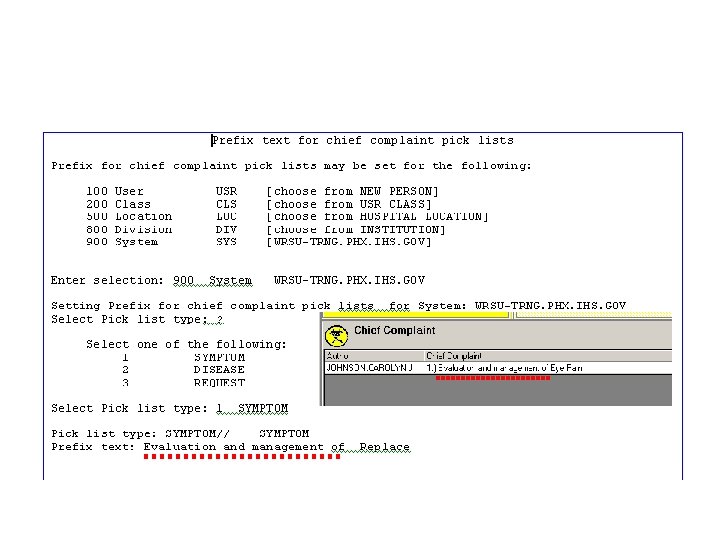
Task: Click '[choose from NEW PERSON]' text
Action: (353, 191)
